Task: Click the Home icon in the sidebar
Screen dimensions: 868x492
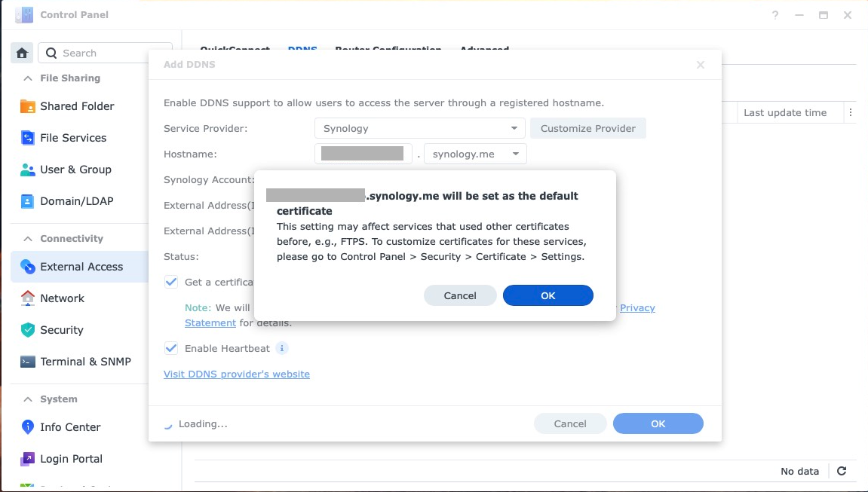Action: tap(22, 53)
